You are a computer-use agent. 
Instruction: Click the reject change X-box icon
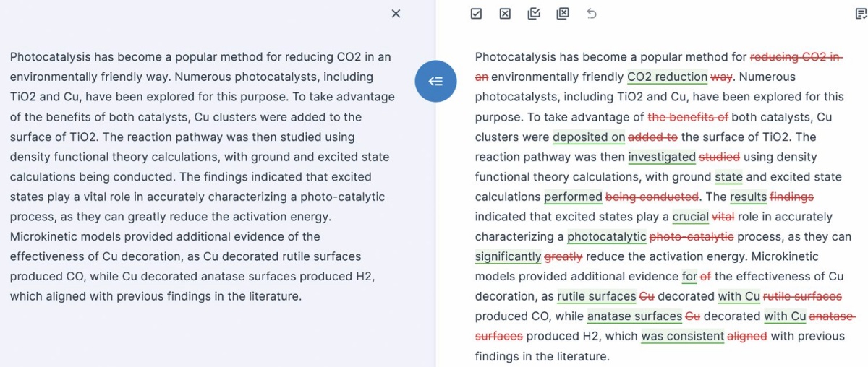[x=505, y=14]
